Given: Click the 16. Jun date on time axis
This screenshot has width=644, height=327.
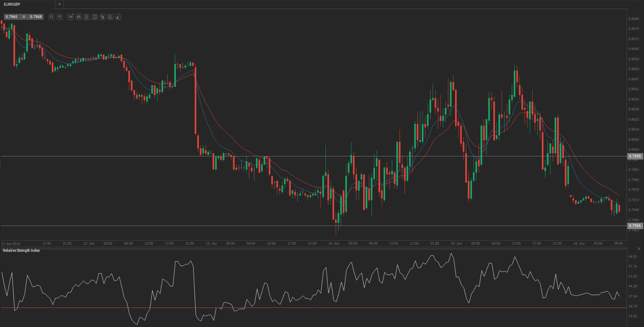Looking at the screenshot, I should click(579, 243).
